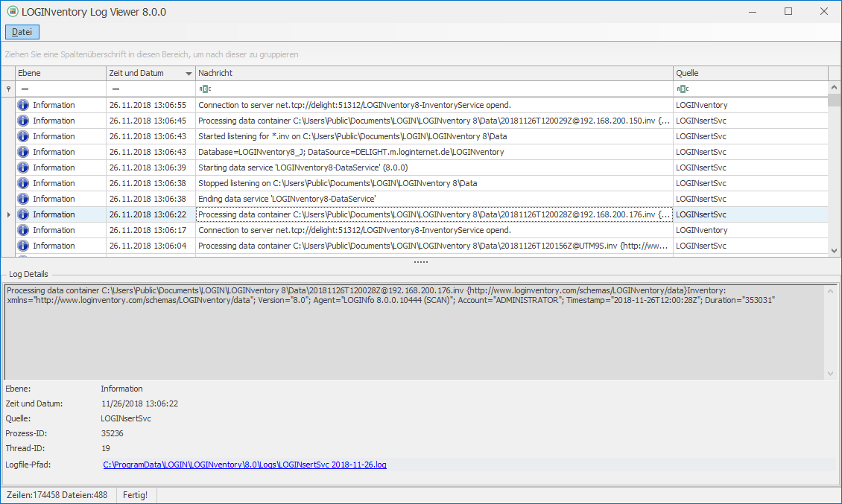The width and height of the screenshot is (842, 504).
Task: Click the info icon of the 13:06:22 row
Action: point(23,214)
